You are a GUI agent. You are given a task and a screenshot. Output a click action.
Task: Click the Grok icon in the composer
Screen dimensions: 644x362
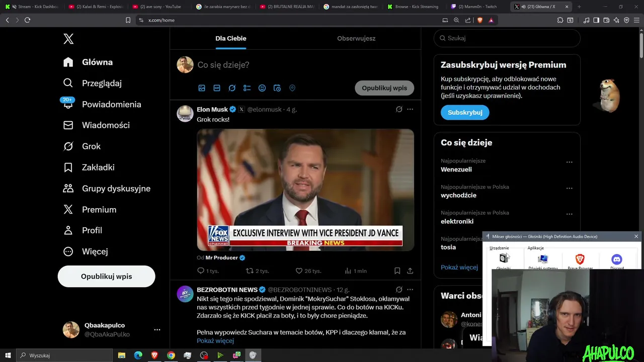(232, 88)
